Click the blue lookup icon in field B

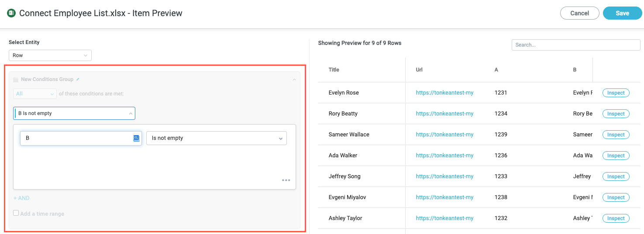136,138
